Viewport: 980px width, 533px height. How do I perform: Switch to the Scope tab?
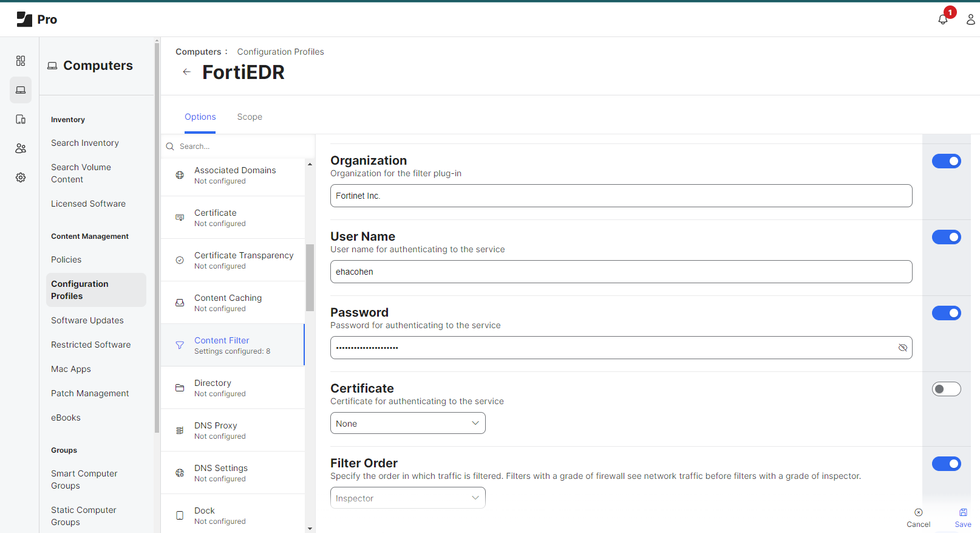[250, 117]
